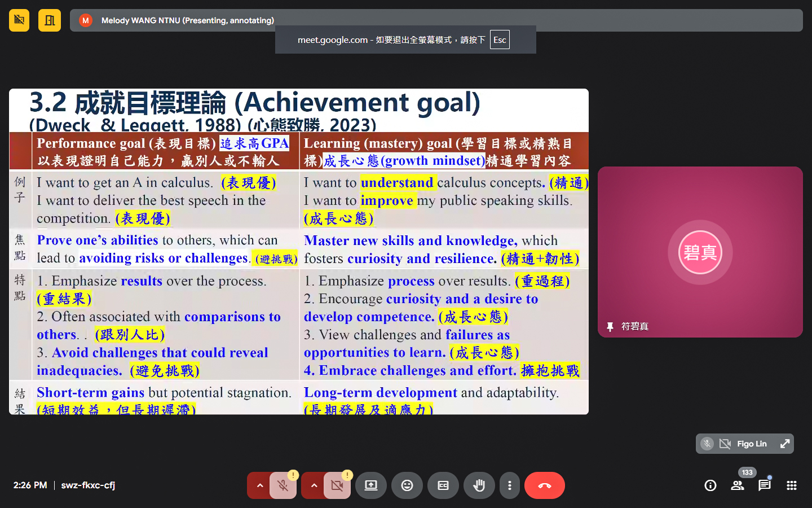Image resolution: width=812 pixels, height=508 pixels.
Task: Click the Achievement goal presentation slide
Action: click(299, 252)
